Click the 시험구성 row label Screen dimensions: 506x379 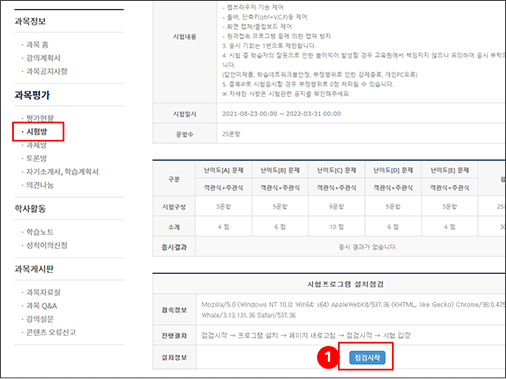coord(174,207)
